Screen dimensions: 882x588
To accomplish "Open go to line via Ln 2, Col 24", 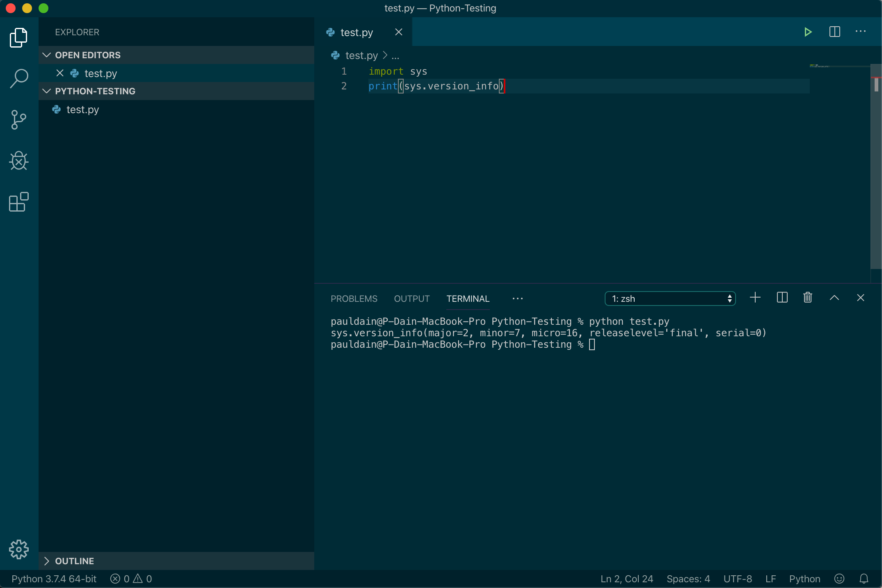I will 626,579.
